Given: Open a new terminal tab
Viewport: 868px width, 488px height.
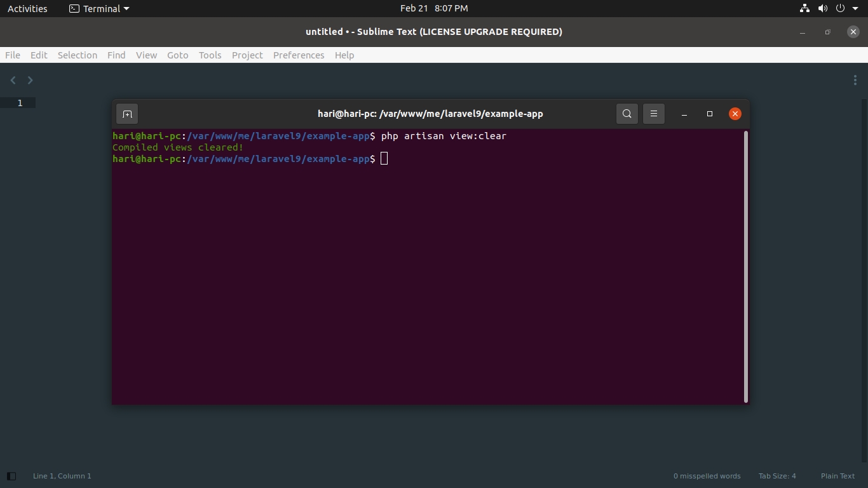Looking at the screenshot, I should point(127,114).
